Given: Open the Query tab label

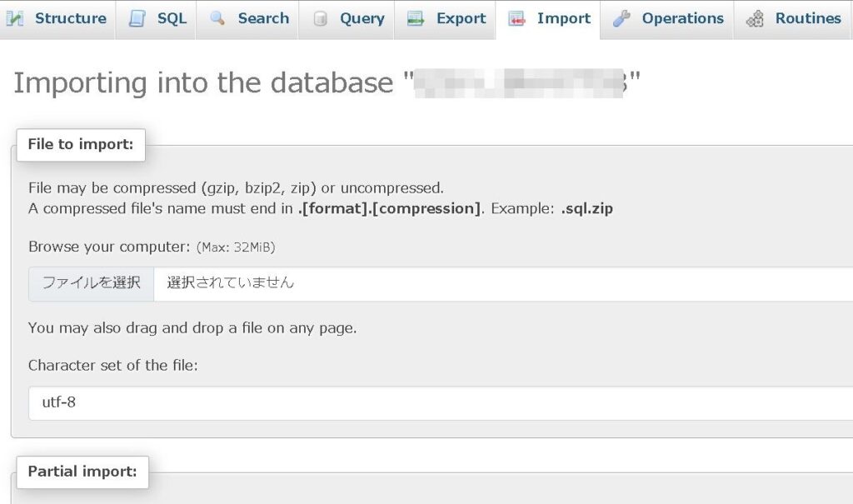Looking at the screenshot, I should 362,18.
